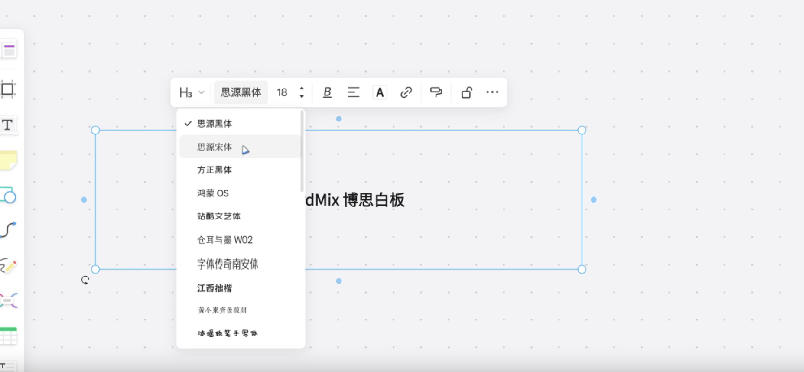The width and height of the screenshot is (804, 372).
Task: Pick the curved connector line tool
Action: pos(8,230)
